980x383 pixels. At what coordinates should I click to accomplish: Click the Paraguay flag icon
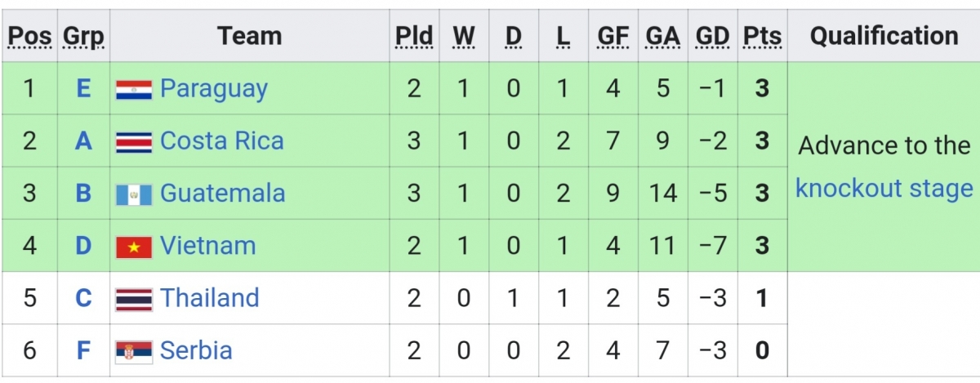(134, 89)
